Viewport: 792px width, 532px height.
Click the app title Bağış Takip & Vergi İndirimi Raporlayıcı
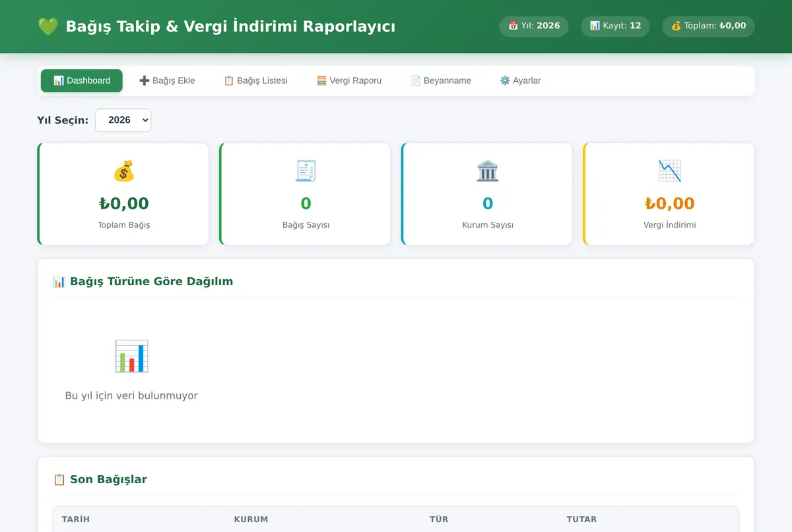coord(230,26)
